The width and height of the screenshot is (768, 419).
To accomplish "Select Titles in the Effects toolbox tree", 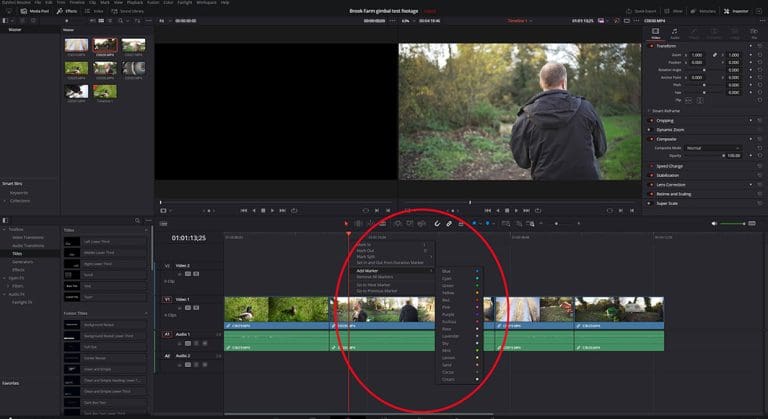I will click(x=17, y=253).
